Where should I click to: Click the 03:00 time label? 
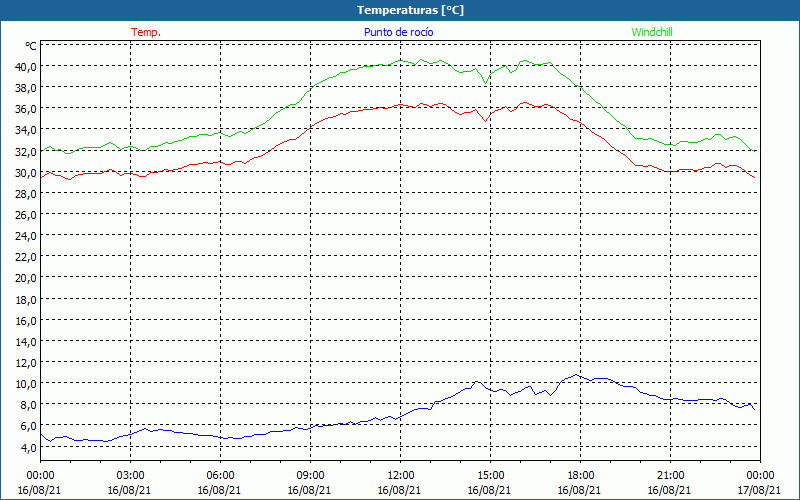[x=130, y=476]
